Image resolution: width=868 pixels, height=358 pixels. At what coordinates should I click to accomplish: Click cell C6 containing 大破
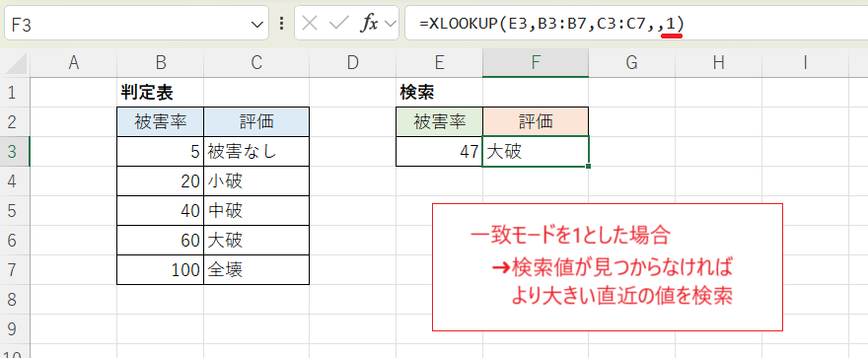256,240
